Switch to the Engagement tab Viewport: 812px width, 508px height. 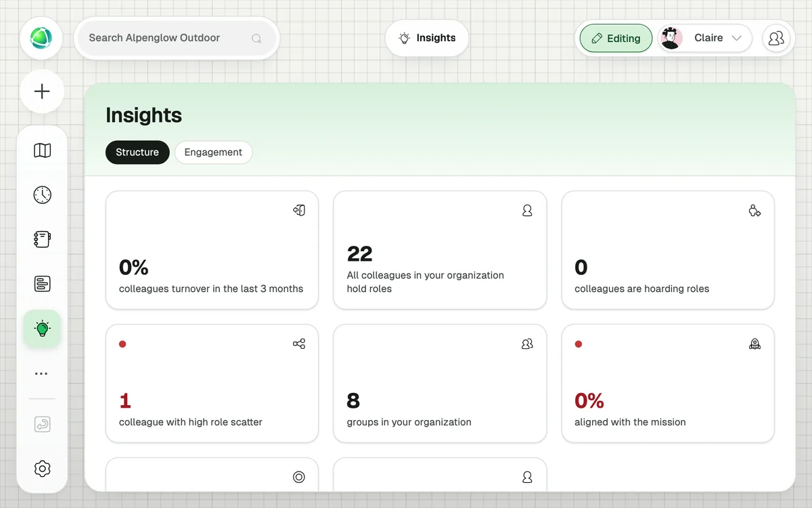click(x=213, y=152)
